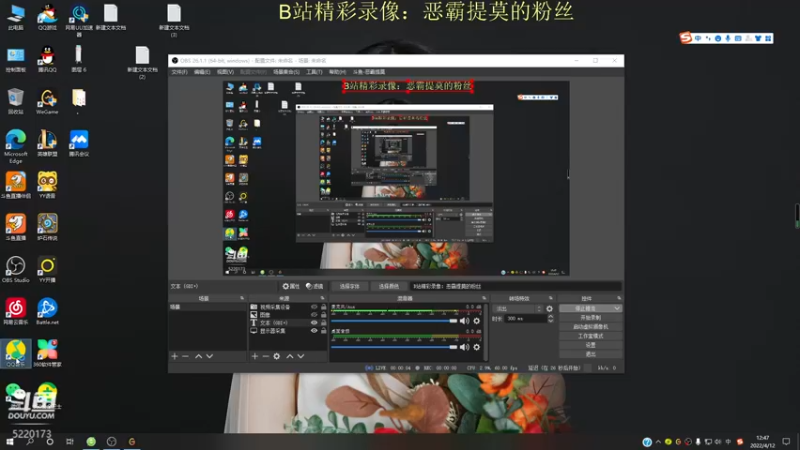Click the transition duration 300 ms field
800x450 pixels.
tap(526, 318)
